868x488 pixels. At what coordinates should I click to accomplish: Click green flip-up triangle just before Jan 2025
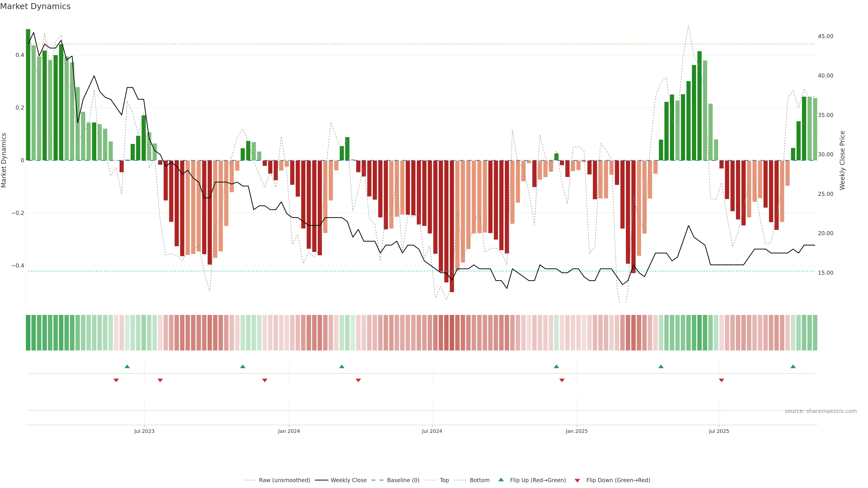click(x=556, y=366)
